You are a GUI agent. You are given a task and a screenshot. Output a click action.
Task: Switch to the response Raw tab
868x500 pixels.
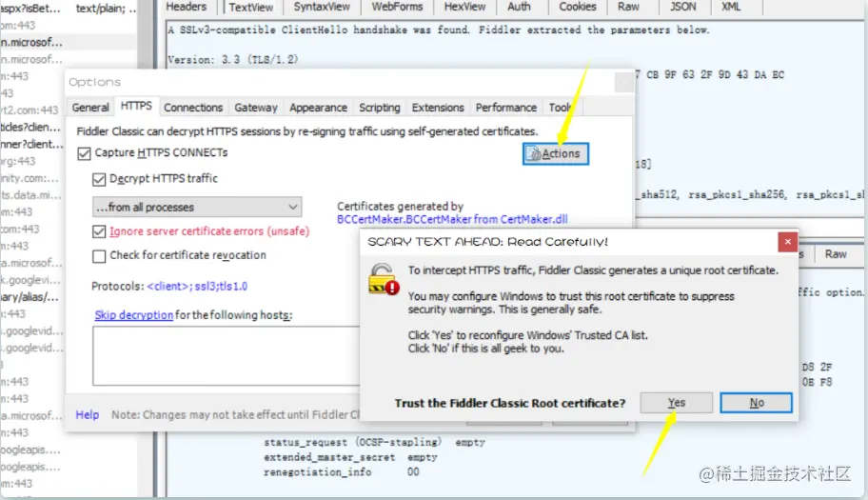point(836,254)
